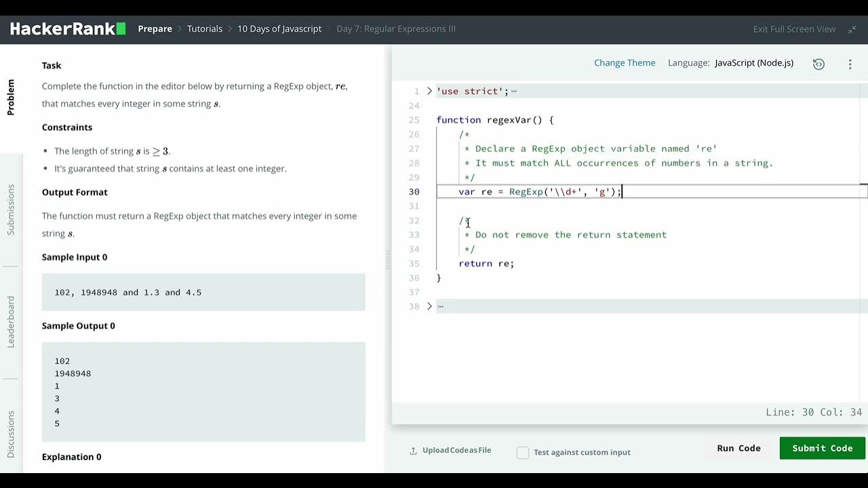Click comment line 'Declare a RegExp object variable'
The image size is (868, 488).
590,148
